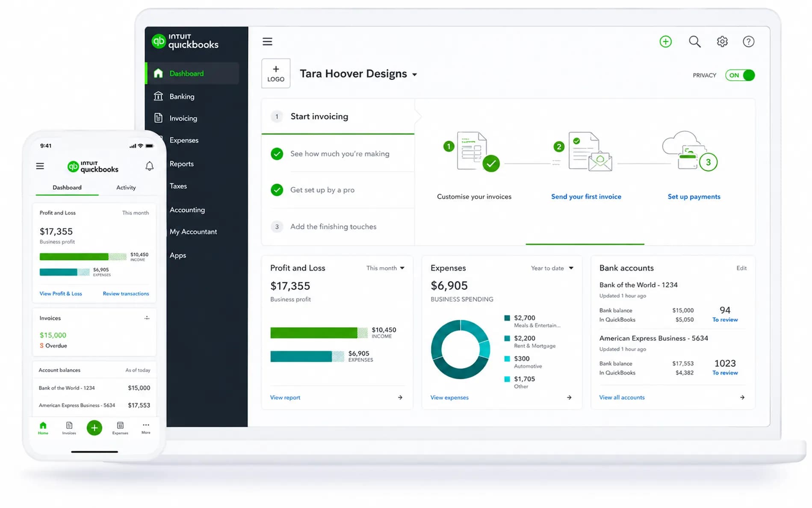Click the green plus create icon in the header

(665, 41)
